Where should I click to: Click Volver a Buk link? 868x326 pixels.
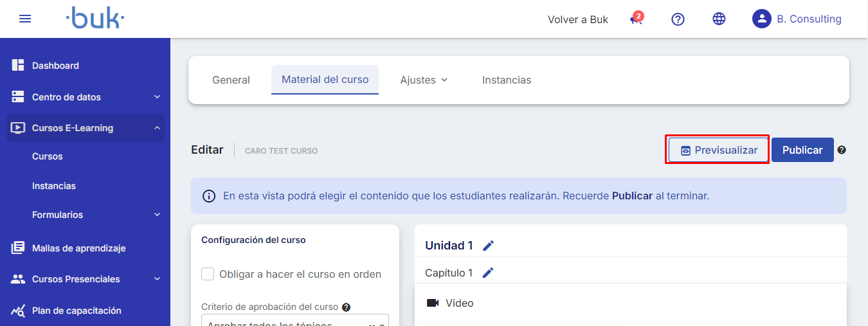pyautogui.click(x=578, y=19)
